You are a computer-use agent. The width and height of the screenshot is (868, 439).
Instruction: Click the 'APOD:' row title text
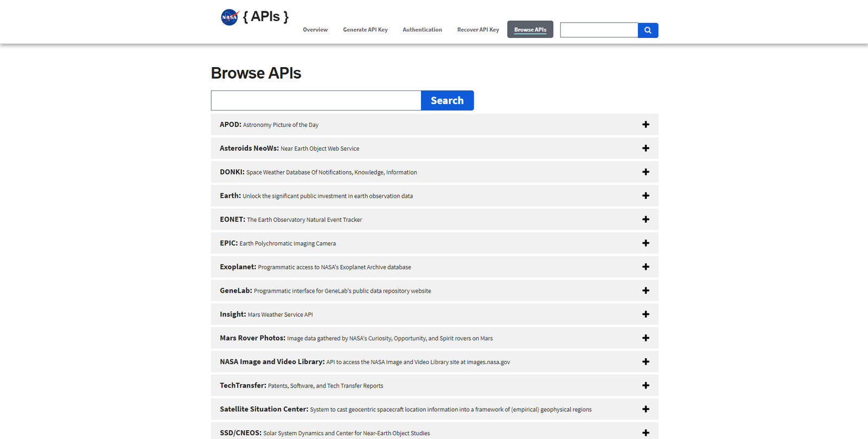[231, 125]
